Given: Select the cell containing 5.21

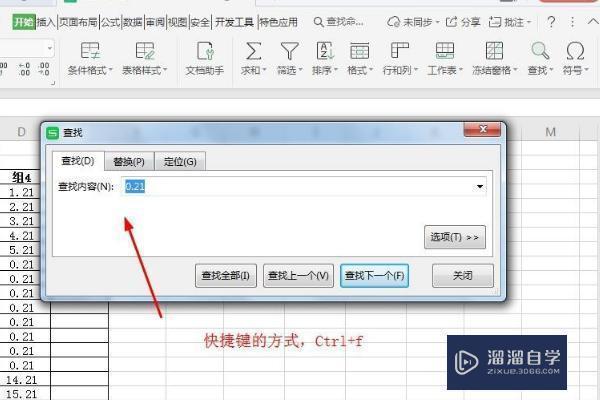Looking at the screenshot, I should (21, 250).
